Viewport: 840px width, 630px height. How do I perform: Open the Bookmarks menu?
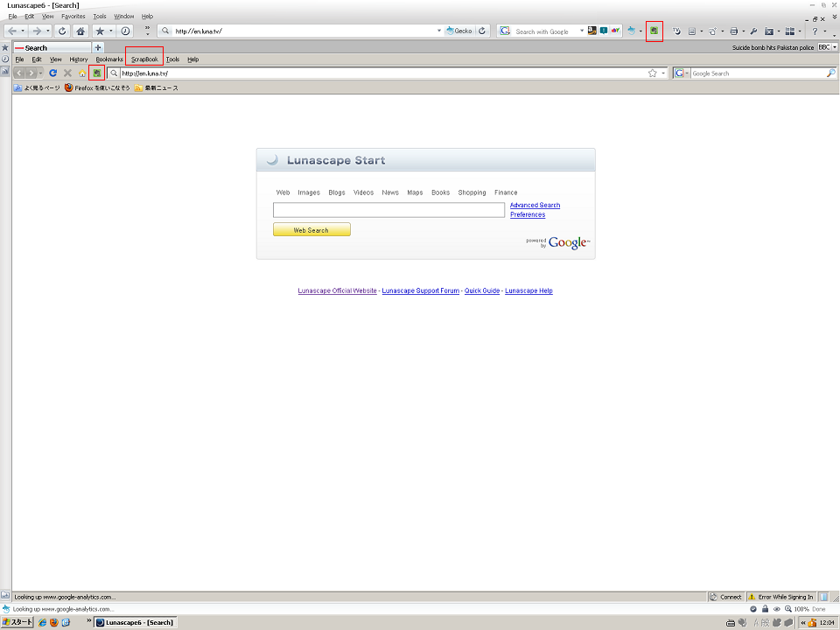[x=109, y=59]
